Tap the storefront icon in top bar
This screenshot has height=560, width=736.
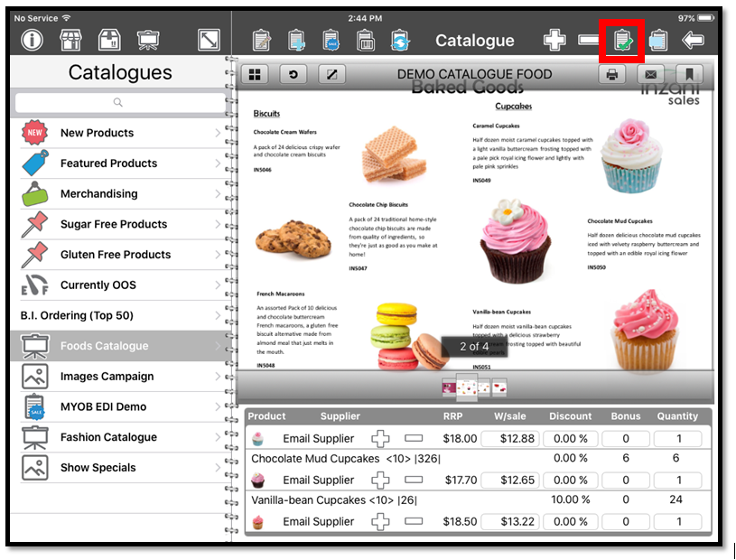click(x=70, y=41)
